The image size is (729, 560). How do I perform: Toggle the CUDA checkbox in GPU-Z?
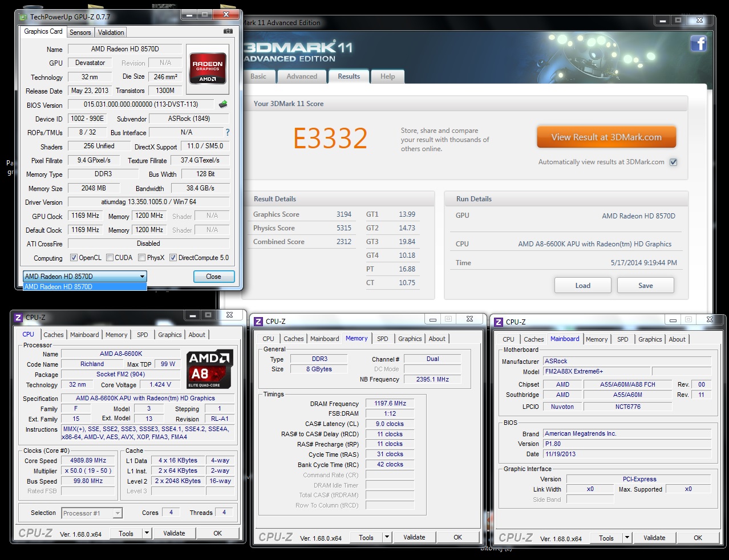(110, 258)
